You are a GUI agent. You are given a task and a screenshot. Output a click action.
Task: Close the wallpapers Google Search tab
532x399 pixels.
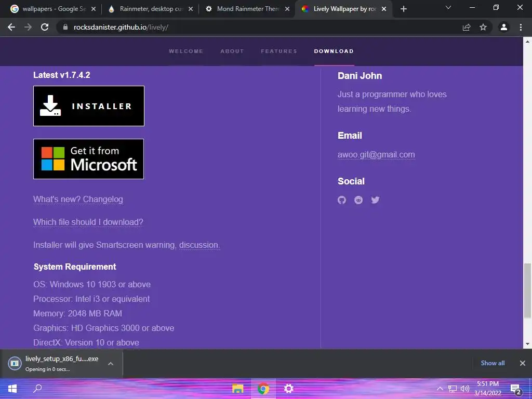click(x=94, y=9)
